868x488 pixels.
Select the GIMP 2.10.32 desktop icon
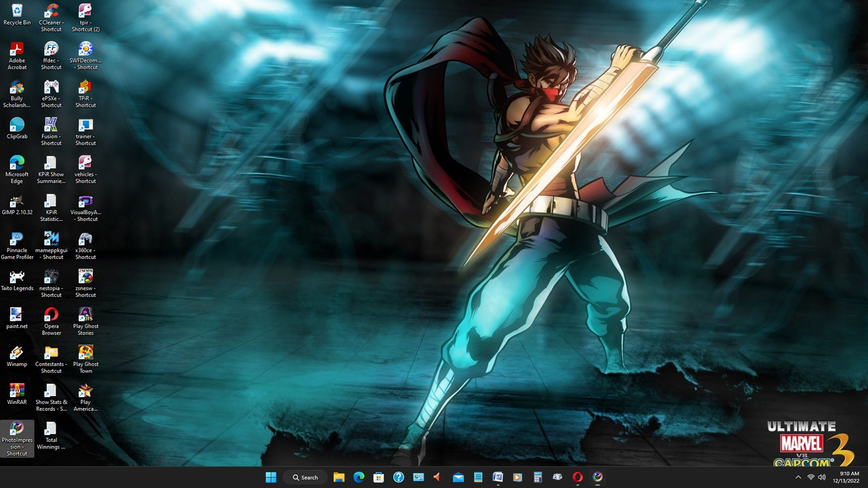pos(17,204)
